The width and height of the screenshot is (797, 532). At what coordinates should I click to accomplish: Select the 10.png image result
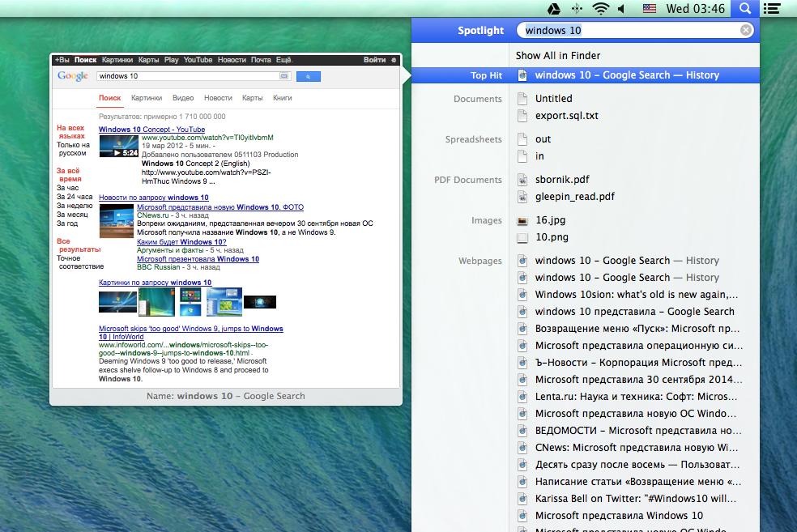(x=552, y=237)
